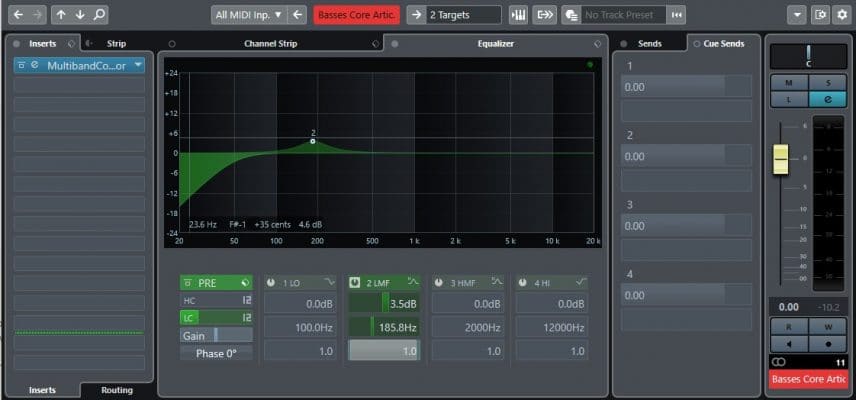Toggle the Inserts bypass dot on its tab
The width and height of the screenshot is (856, 400).
pos(16,44)
